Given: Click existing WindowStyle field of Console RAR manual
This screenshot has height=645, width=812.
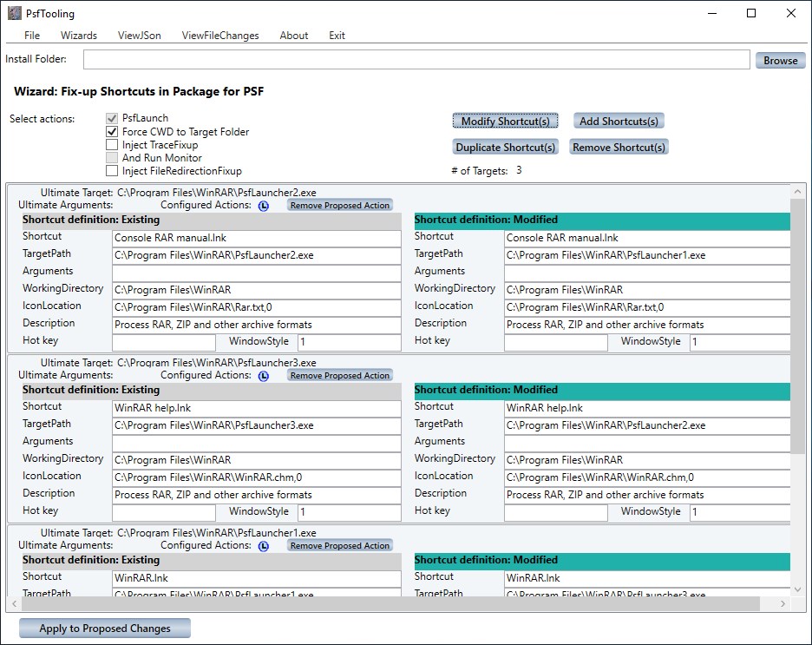Looking at the screenshot, I should point(349,342).
